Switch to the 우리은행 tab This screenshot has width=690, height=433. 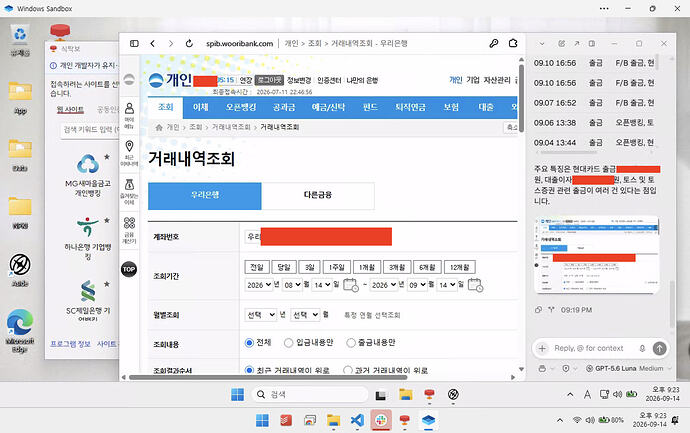[205, 195]
